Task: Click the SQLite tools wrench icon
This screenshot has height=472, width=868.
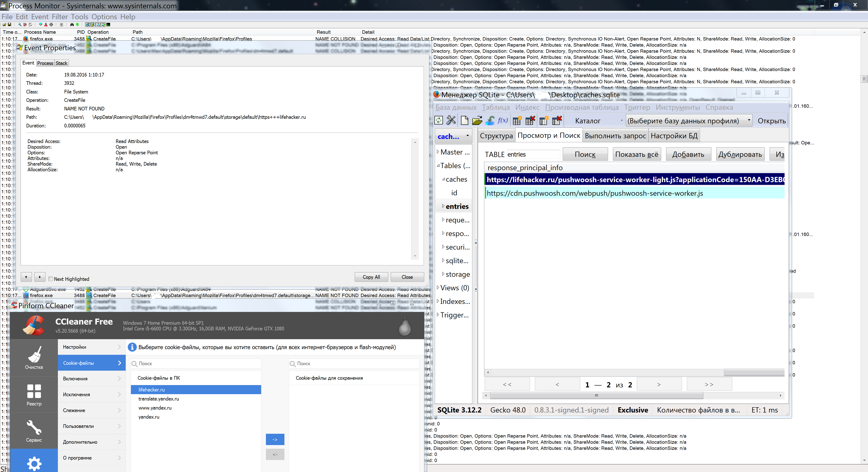Action: (x=451, y=120)
